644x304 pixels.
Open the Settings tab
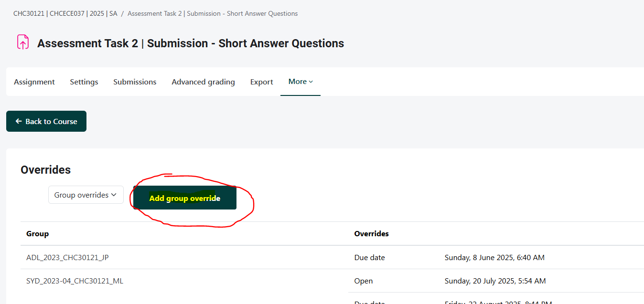84,82
